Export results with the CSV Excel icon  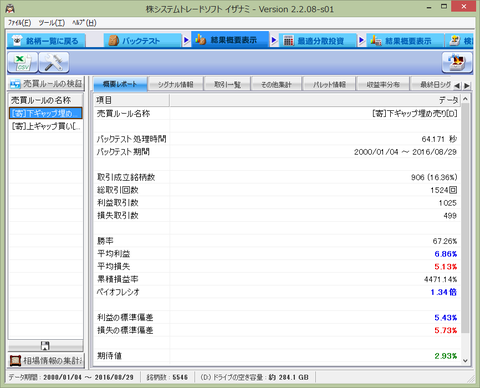[23, 62]
